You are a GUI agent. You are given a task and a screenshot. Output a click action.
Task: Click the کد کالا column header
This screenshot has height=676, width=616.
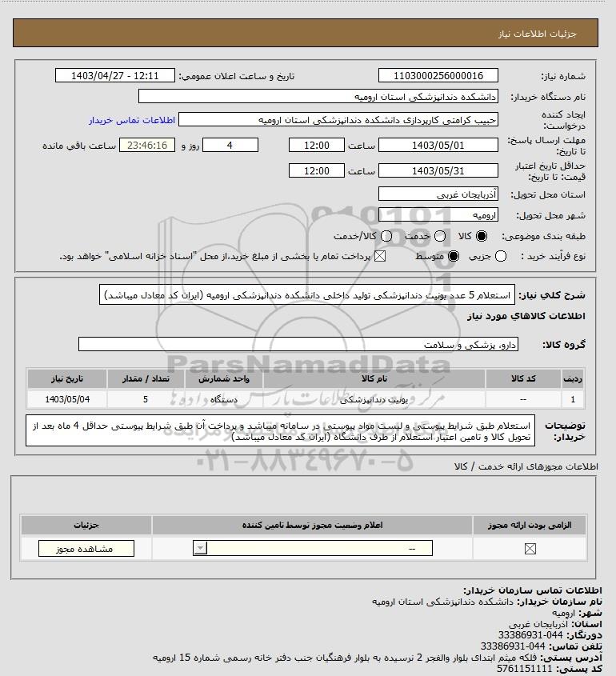(523, 378)
